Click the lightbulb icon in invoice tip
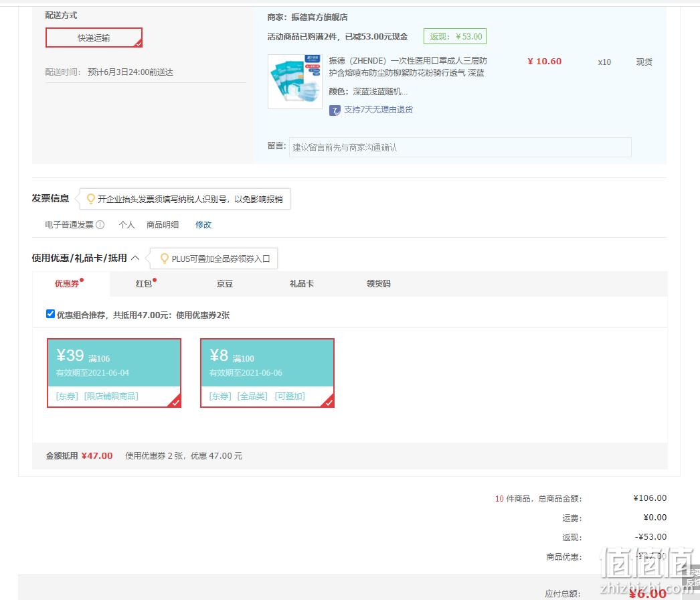This screenshot has width=700, height=600. (x=90, y=199)
